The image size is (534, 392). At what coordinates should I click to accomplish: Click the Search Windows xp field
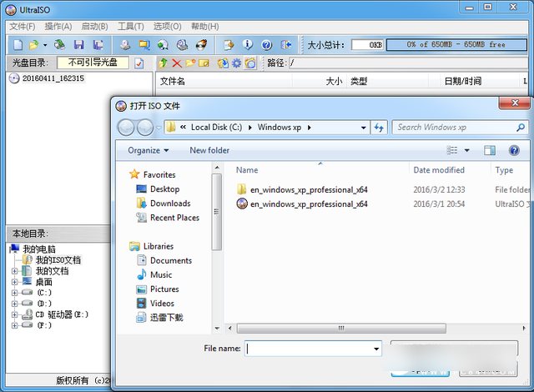click(460, 128)
